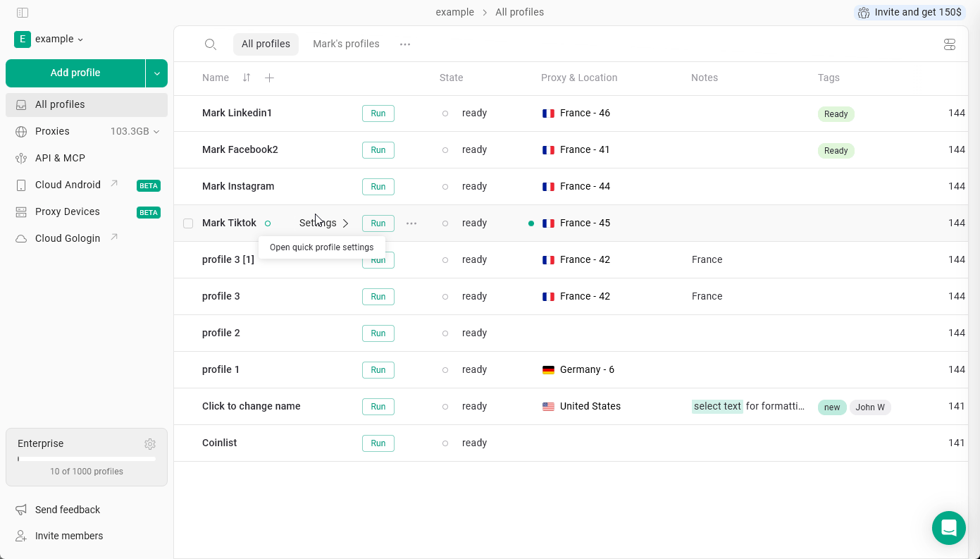Viewport: 980px width, 559px height.
Task: Open Settings chevron for Mark Tiktok
Action: point(345,223)
